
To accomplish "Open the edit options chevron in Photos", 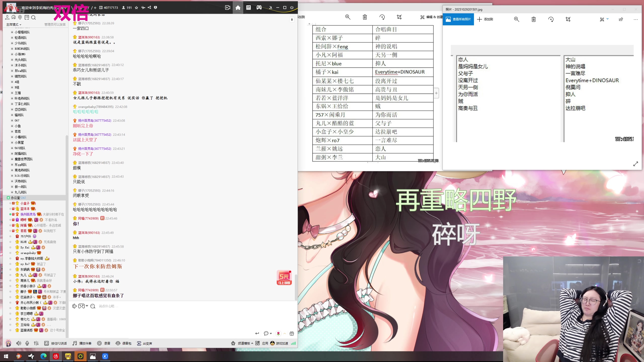I will (607, 19).
